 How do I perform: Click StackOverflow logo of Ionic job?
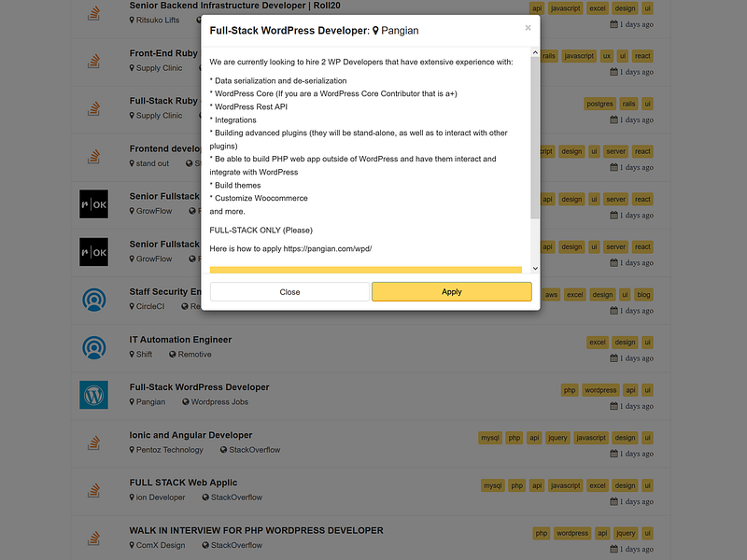pos(94,442)
